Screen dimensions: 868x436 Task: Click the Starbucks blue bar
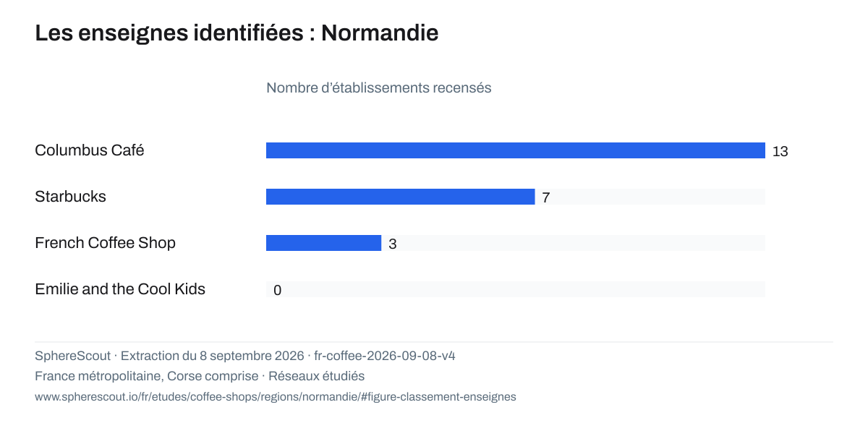(x=401, y=197)
